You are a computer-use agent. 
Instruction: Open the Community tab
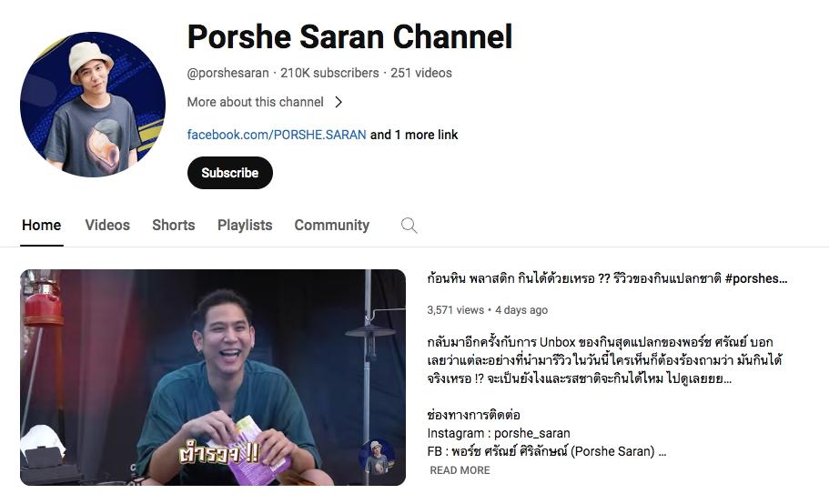tap(332, 225)
